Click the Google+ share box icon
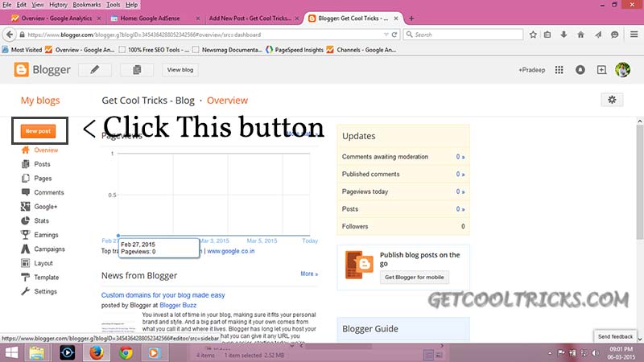The image size is (644, 362). (x=601, y=70)
